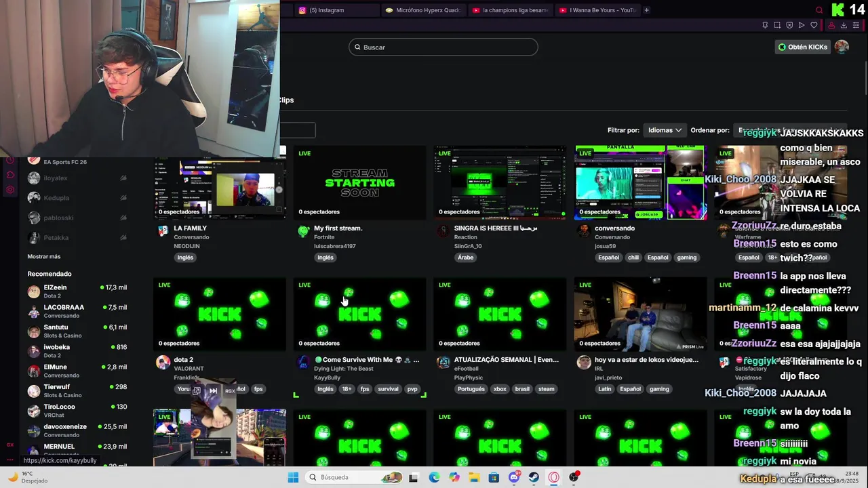Open the IRL couch stream thumbnail by javi_prieto
The image size is (868, 488).
[x=640, y=314]
